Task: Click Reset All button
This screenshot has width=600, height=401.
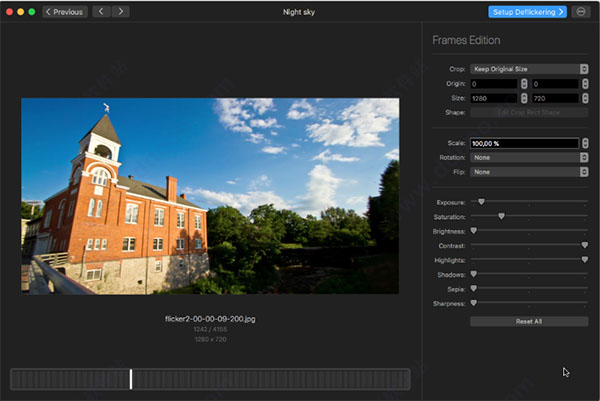Action: click(x=529, y=321)
